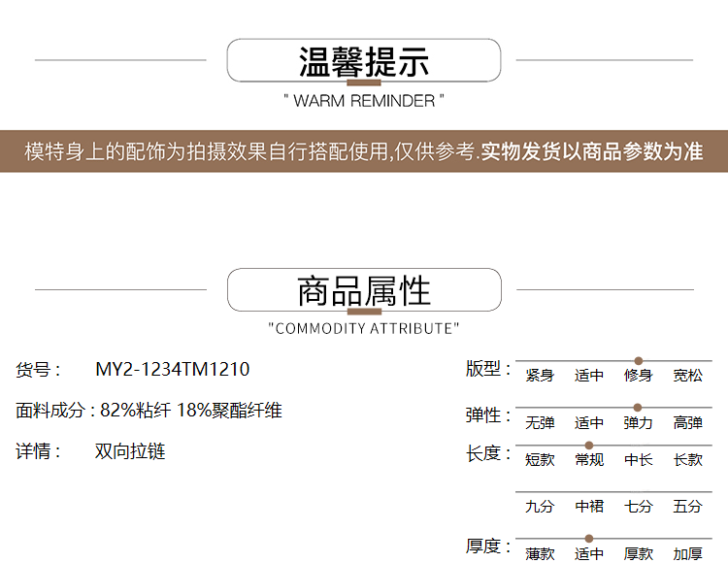
Task: Click the item number MY2-1234TM1210
Action: (x=172, y=370)
